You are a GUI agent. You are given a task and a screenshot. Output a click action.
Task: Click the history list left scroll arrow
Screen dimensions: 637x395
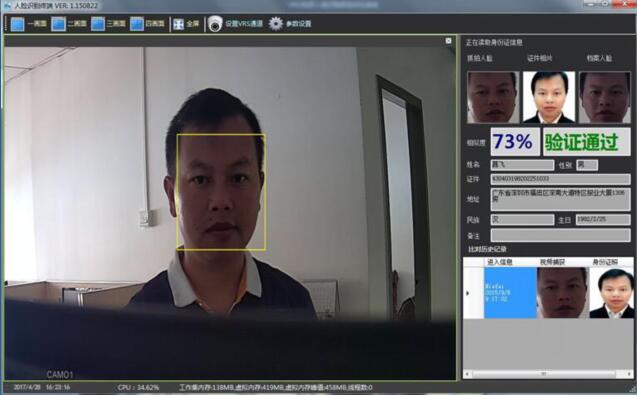point(467,373)
